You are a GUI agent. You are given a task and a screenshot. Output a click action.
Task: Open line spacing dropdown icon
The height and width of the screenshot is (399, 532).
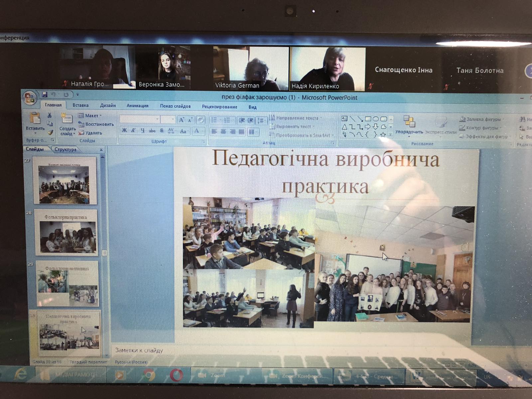[261, 121]
